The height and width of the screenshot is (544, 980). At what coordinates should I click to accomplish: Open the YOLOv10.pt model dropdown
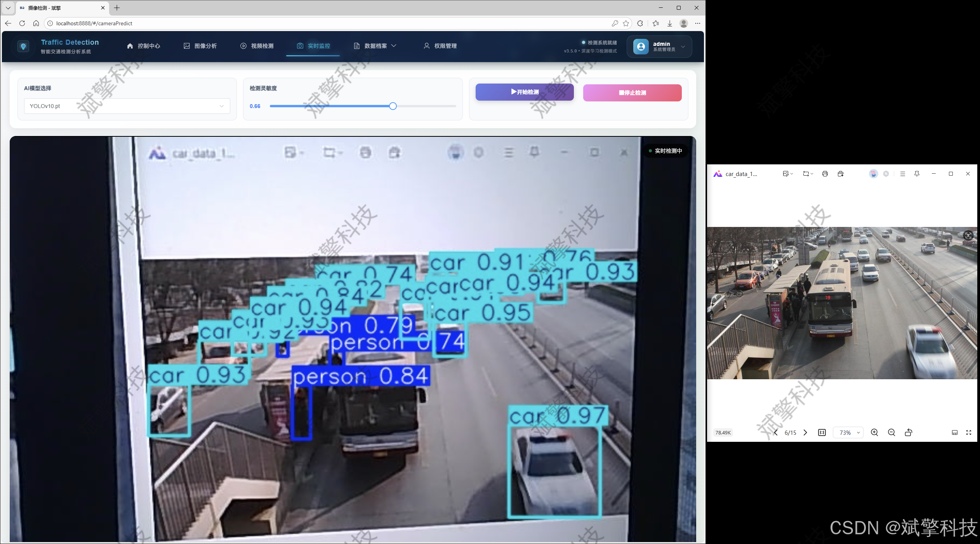127,106
